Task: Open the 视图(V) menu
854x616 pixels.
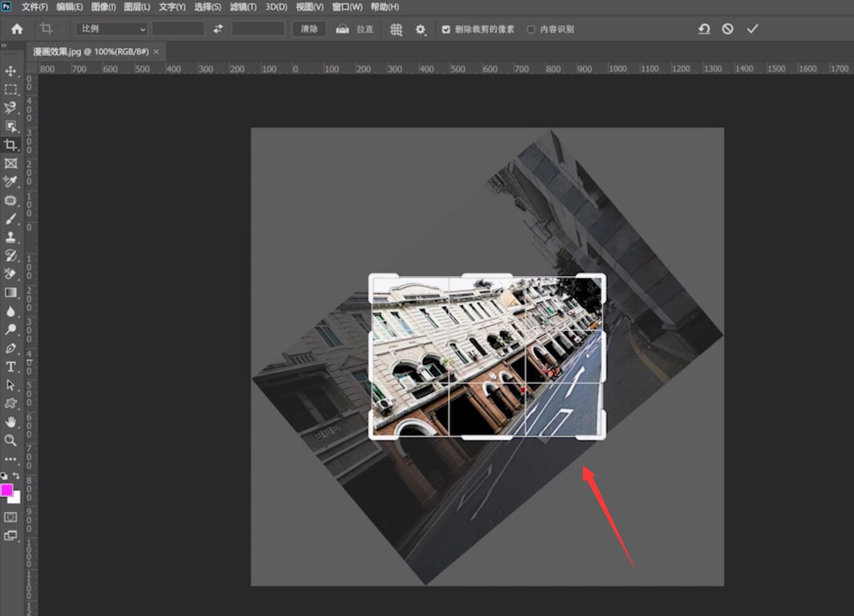Action: pos(310,7)
